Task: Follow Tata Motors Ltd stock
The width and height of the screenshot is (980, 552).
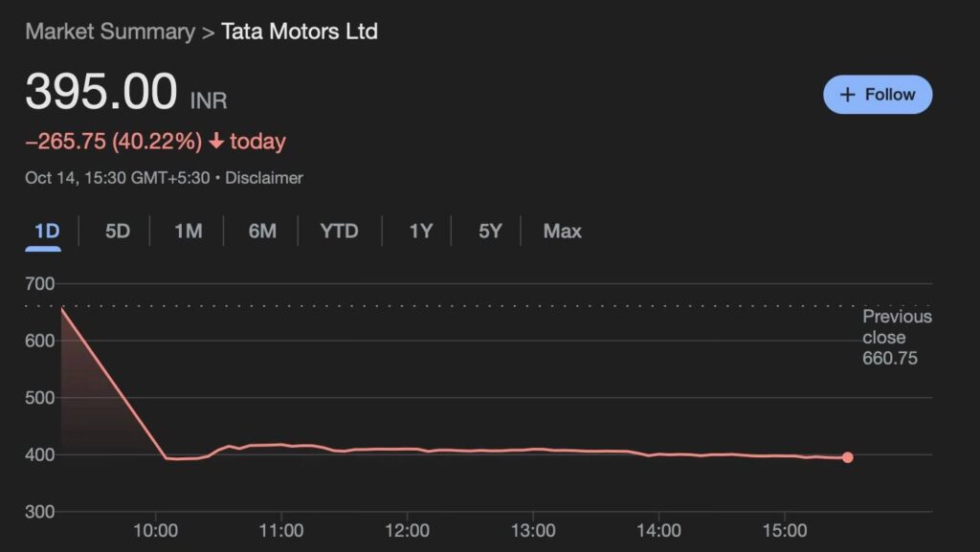Action: point(877,95)
